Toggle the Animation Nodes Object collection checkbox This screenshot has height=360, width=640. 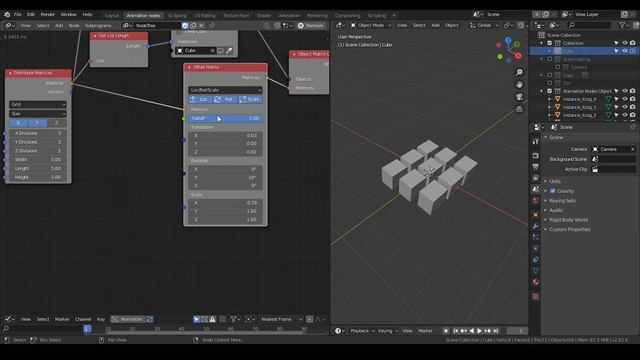tap(549, 91)
